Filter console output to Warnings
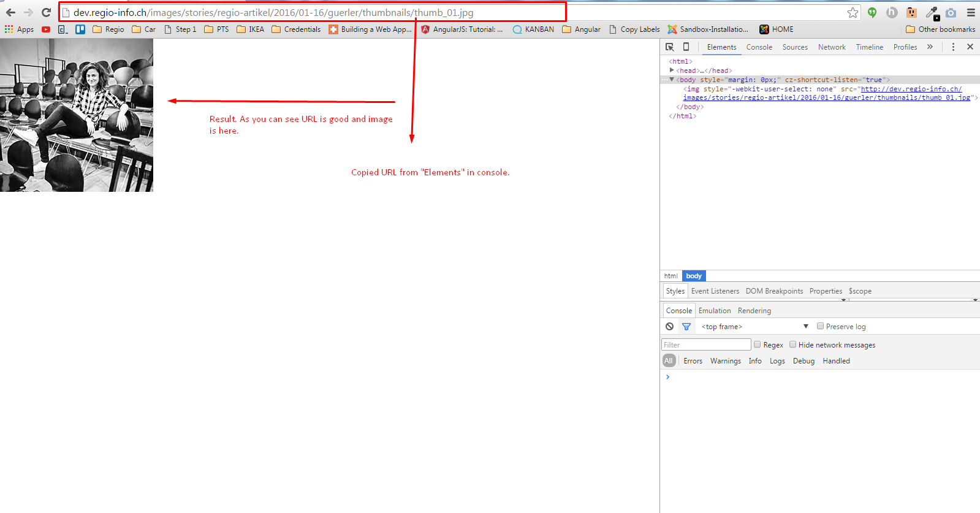The width and height of the screenshot is (980, 513). point(726,361)
